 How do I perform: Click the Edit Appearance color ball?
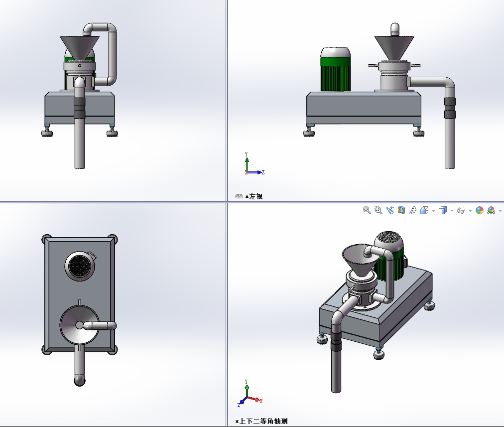[x=480, y=211]
